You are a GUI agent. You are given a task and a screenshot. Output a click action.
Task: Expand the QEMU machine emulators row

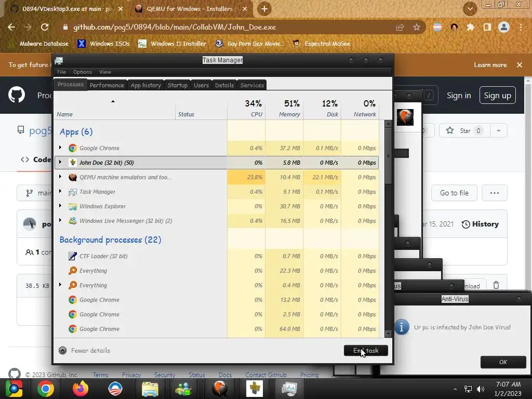coord(60,177)
